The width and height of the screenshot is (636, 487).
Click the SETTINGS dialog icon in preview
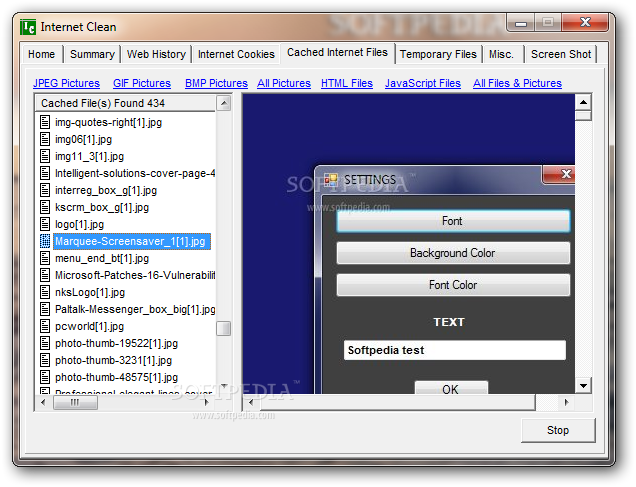[x=331, y=180]
